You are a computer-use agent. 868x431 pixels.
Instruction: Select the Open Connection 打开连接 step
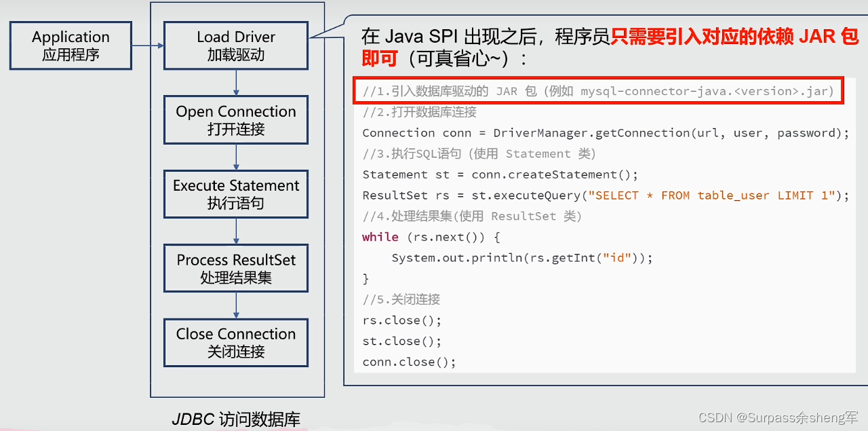click(x=235, y=120)
